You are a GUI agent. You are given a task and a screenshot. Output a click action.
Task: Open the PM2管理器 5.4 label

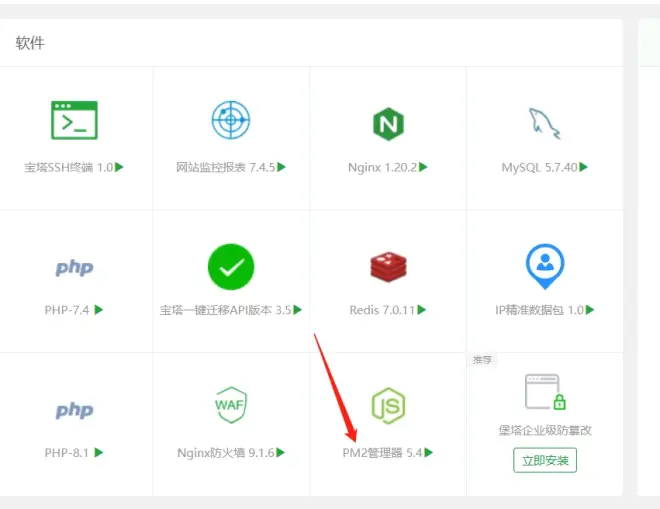383,453
